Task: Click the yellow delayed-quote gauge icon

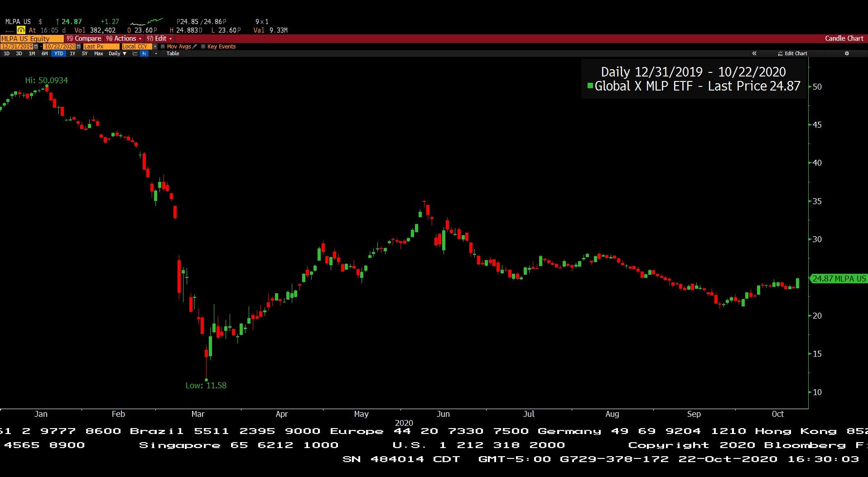Action: [x=21, y=30]
